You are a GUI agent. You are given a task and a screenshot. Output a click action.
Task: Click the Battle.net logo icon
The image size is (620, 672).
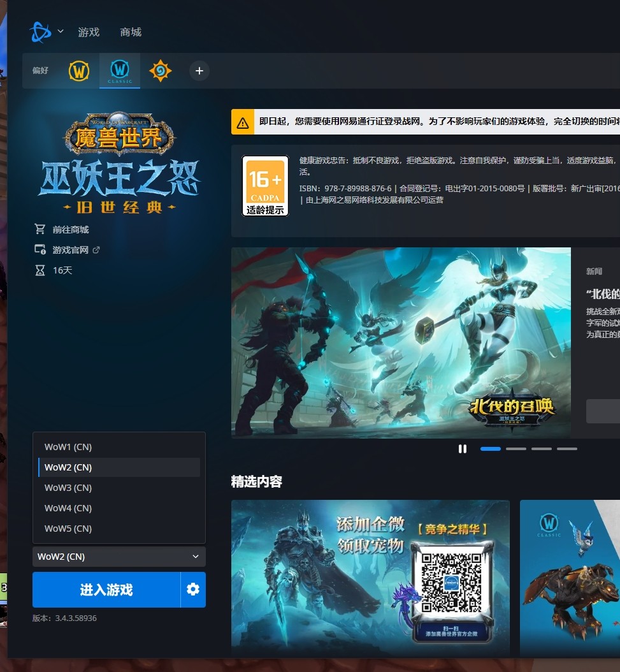40,32
